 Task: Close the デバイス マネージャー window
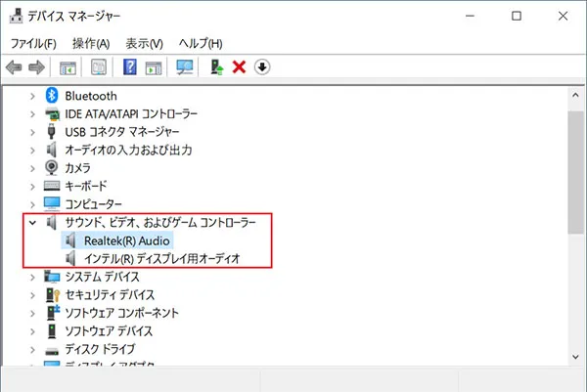coord(563,16)
